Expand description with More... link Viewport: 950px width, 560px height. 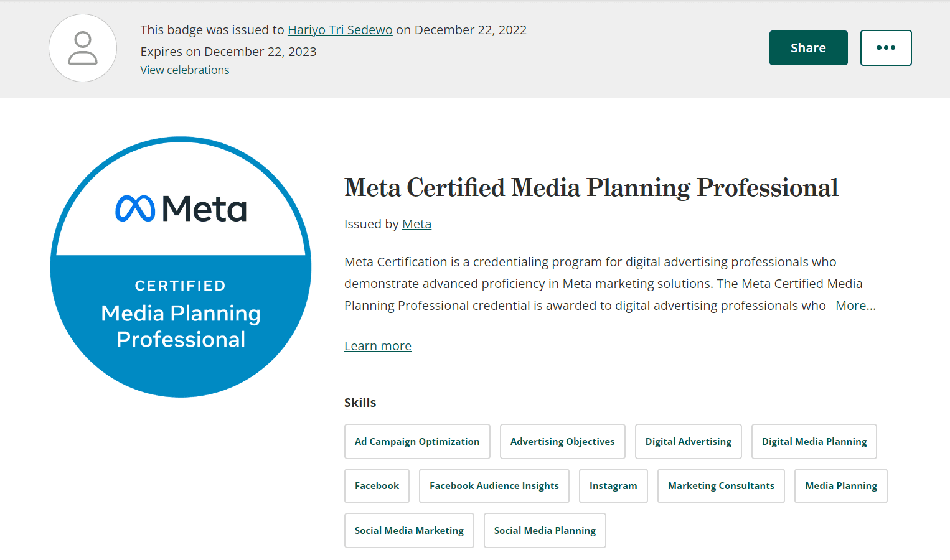855,306
